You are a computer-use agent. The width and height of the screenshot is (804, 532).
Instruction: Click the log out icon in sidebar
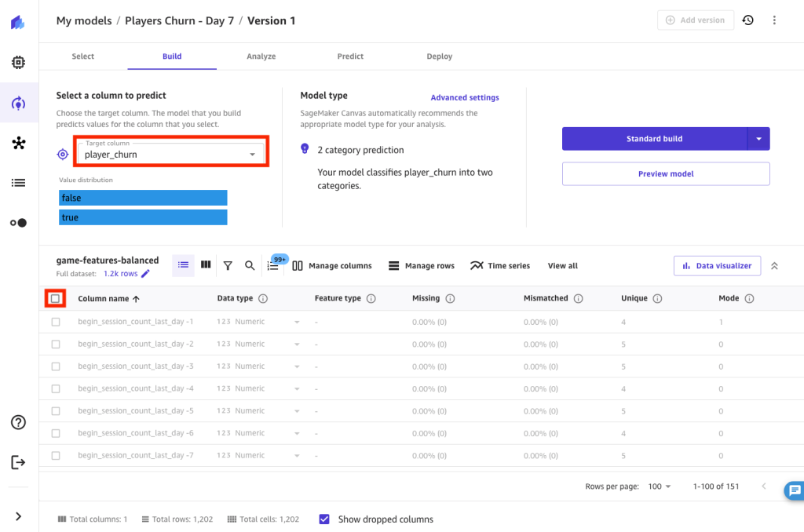click(18, 462)
